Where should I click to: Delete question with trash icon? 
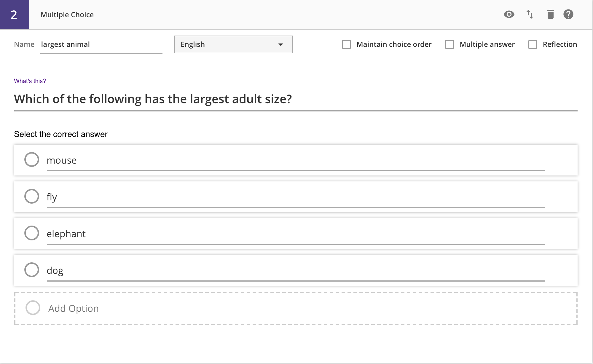(x=550, y=14)
